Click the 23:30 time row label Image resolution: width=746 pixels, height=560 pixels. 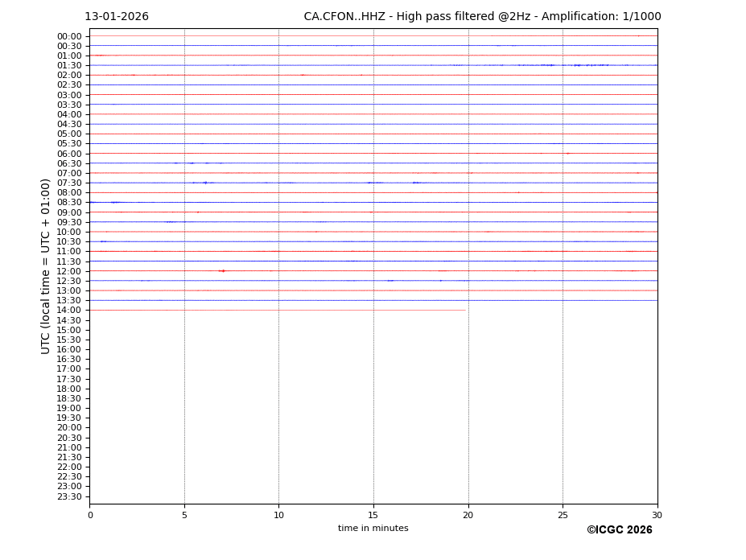(69, 496)
